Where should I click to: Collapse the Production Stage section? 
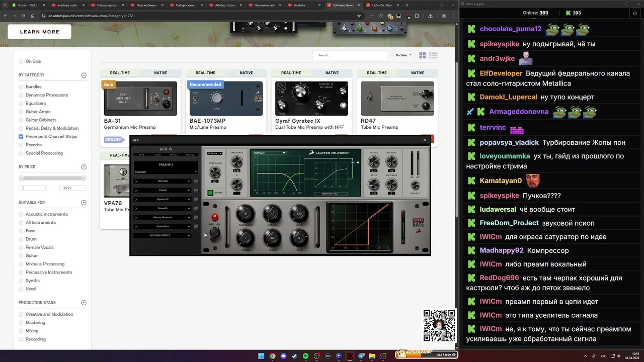click(x=84, y=303)
